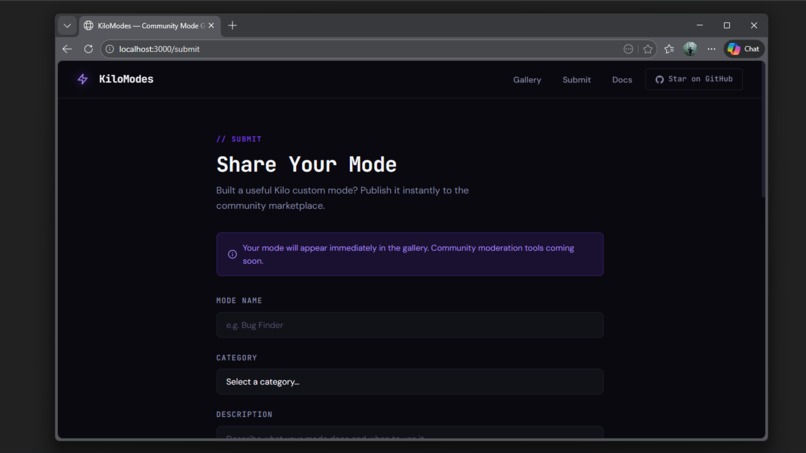The image size is (806, 453).
Task: Open the Submit navigation link
Action: tap(576, 80)
